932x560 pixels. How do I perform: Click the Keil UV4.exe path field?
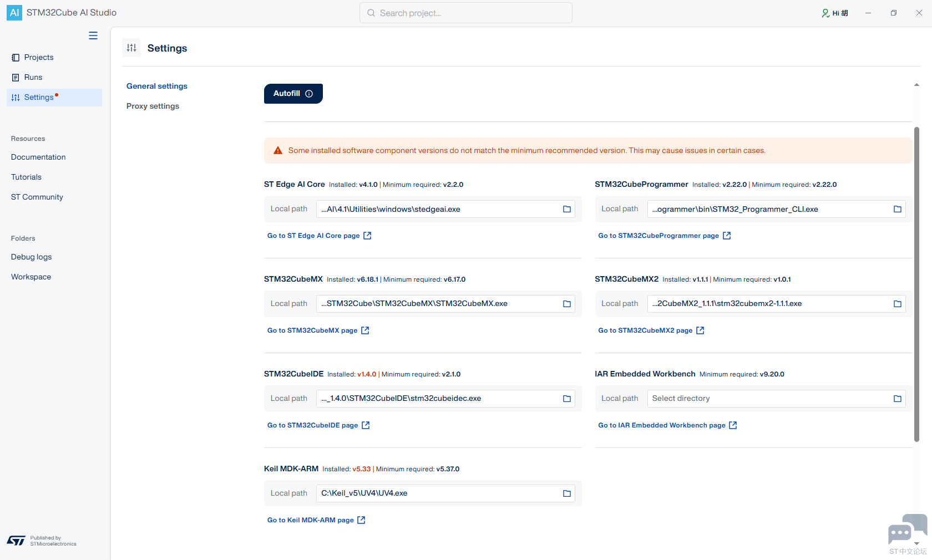pyautogui.click(x=445, y=493)
